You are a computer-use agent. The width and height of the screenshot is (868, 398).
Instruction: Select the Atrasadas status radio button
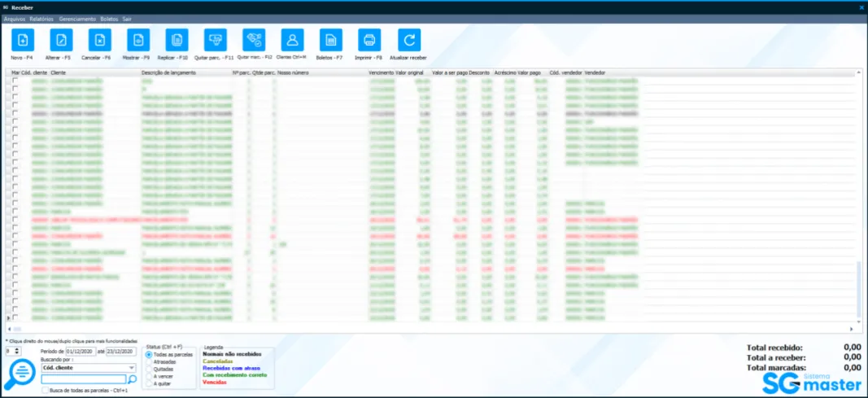coord(148,361)
